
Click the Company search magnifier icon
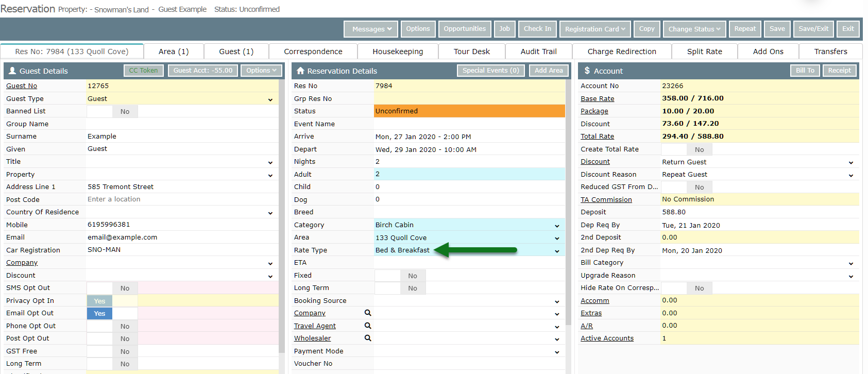[368, 313]
